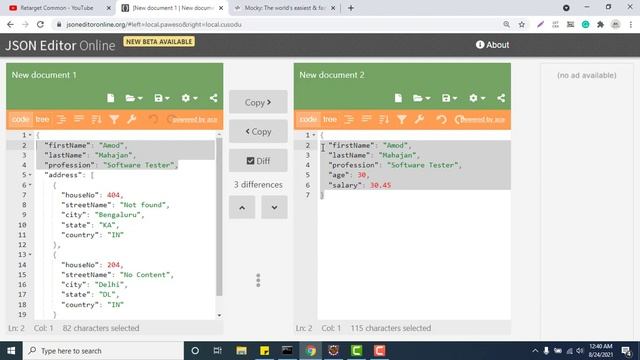Image resolution: width=640 pixels, height=360 pixels.
Task: Format JSON in the right panel
Action: (x=349, y=119)
